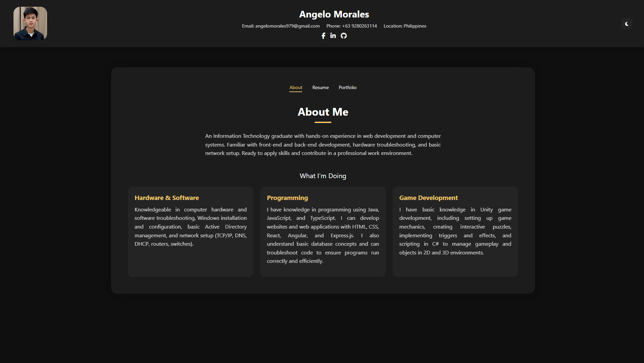The height and width of the screenshot is (363, 644).
Task: Click Angelo's profile photo
Action: [x=30, y=24]
